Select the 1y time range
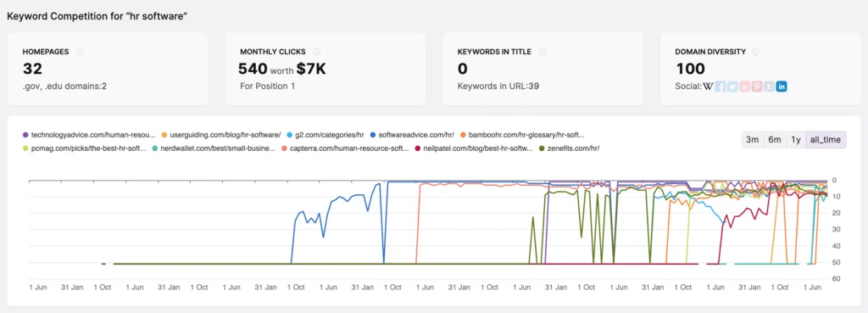This screenshot has height=313, width=868. 795,140
